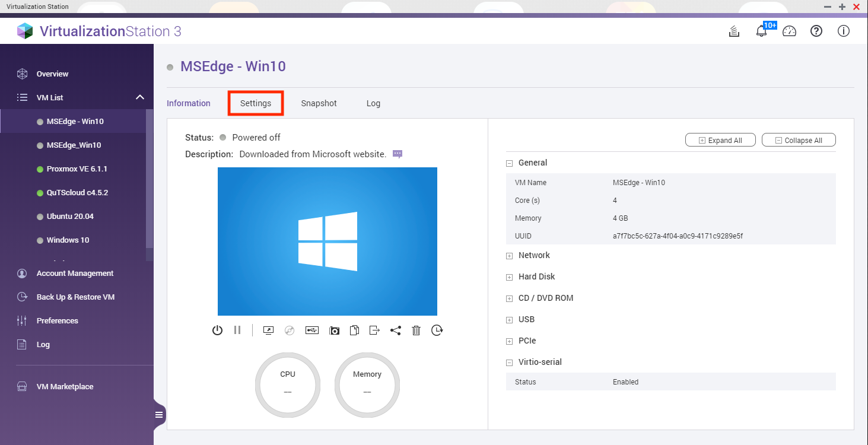Click the Virtio-serial Status Enabled text

pyautogui.click(x=625, y=382)
